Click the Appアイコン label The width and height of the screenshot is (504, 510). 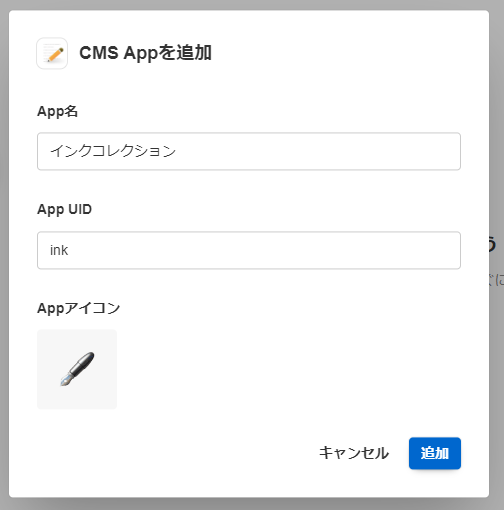(x=79, y=308)
